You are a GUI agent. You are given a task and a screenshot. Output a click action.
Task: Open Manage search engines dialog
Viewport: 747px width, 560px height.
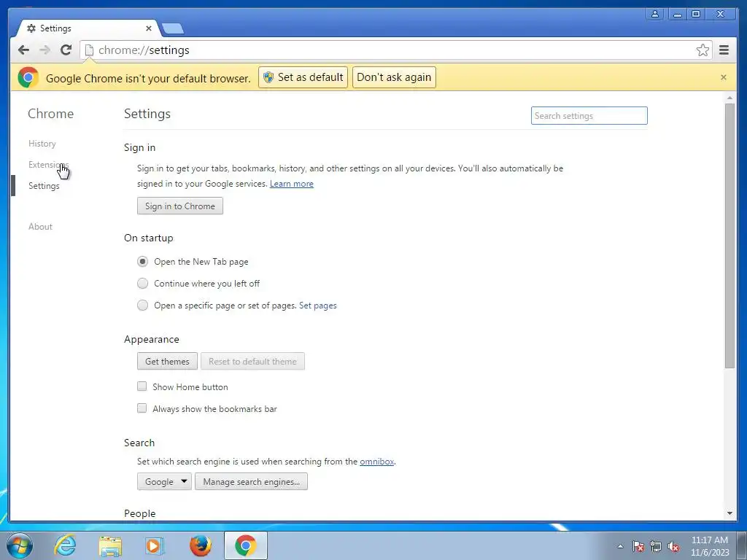tap(251, 481)
